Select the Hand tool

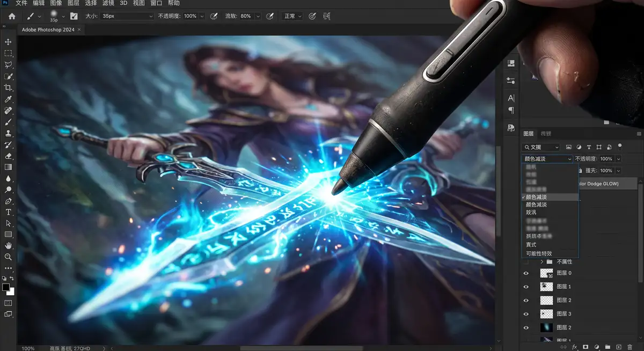tap(8, 245)
